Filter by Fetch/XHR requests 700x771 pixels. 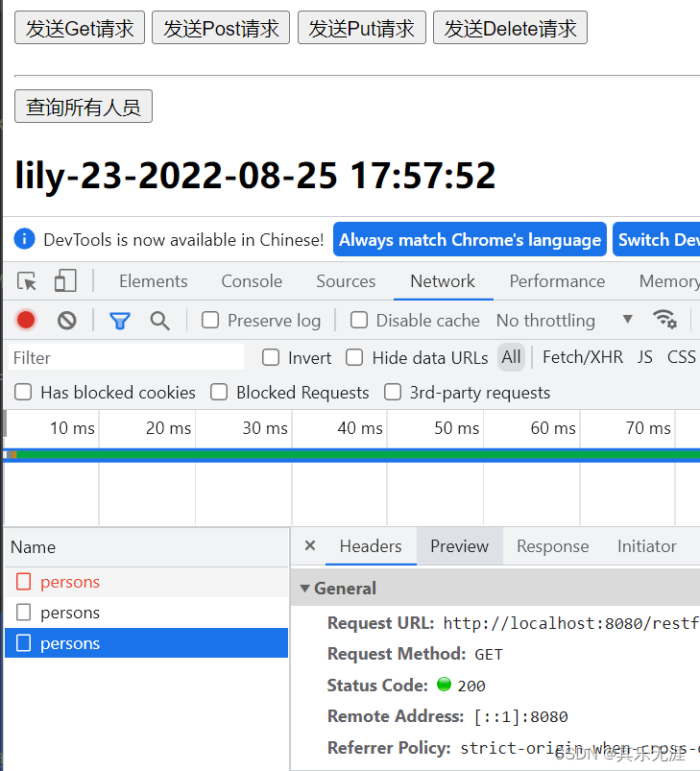click(x=583, y=357)
